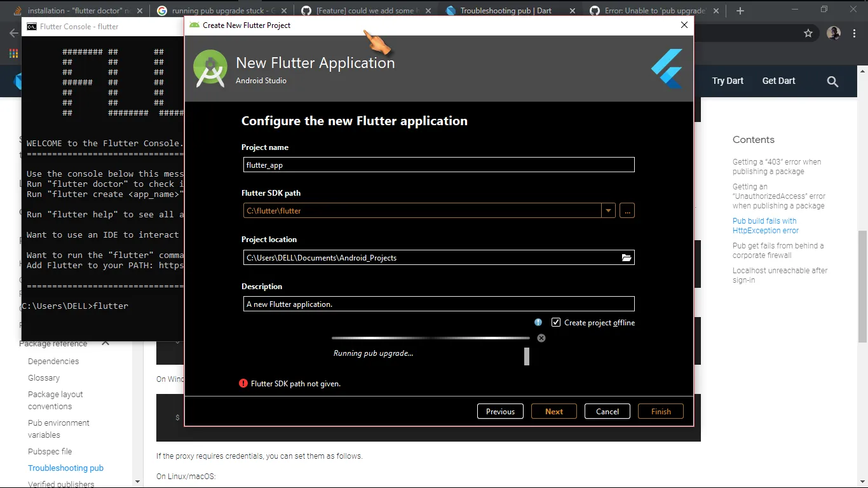Bookmark this page with the star icon

click(x=808, y=33)
